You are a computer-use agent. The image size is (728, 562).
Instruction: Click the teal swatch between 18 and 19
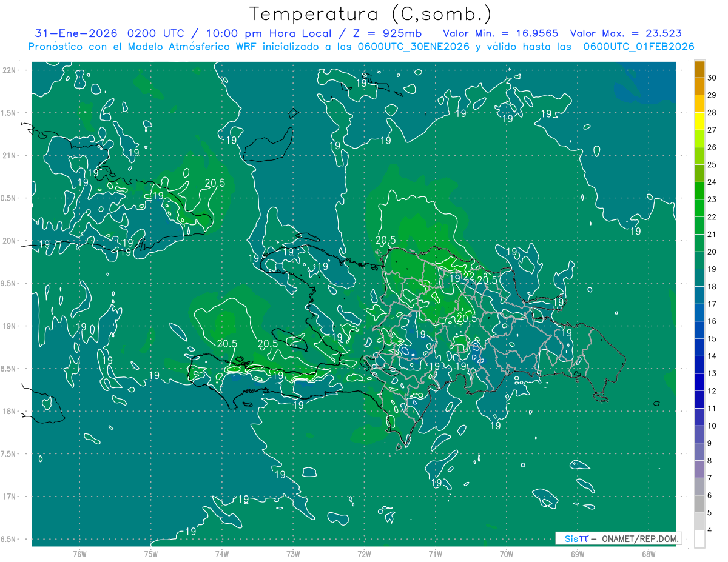click(699, 278)
